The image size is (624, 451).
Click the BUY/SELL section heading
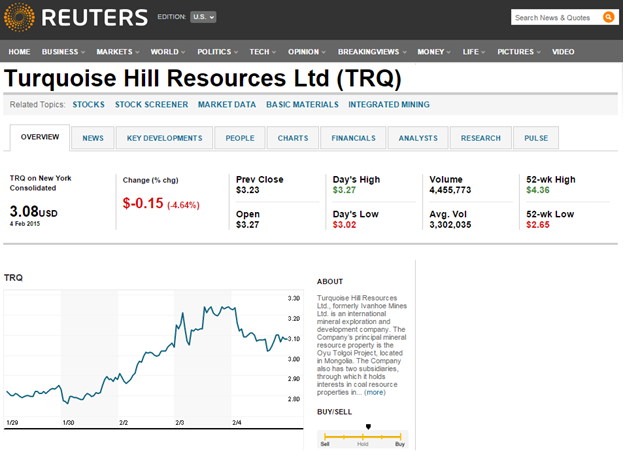pos(334,412)
